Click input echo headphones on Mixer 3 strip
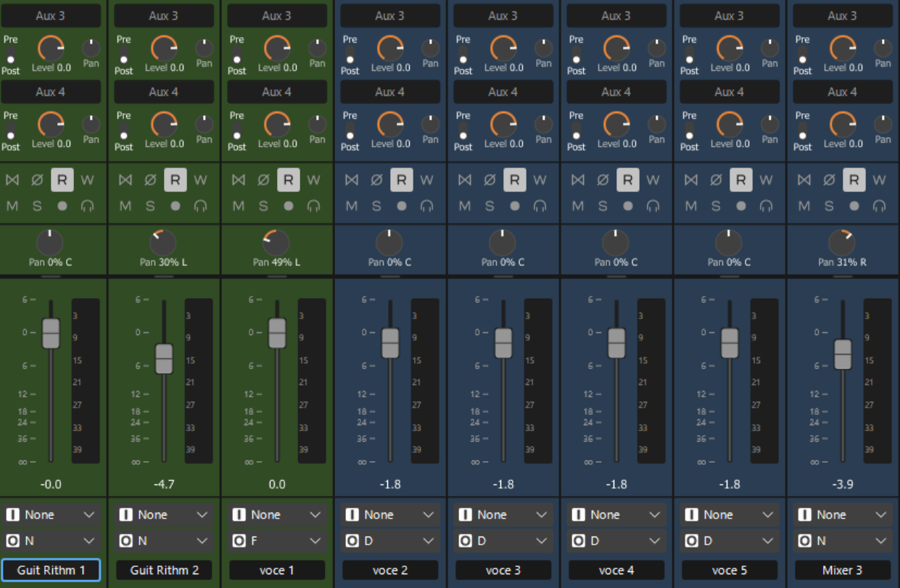The width and height of the screenshot is (900, 588). (879, 206)
